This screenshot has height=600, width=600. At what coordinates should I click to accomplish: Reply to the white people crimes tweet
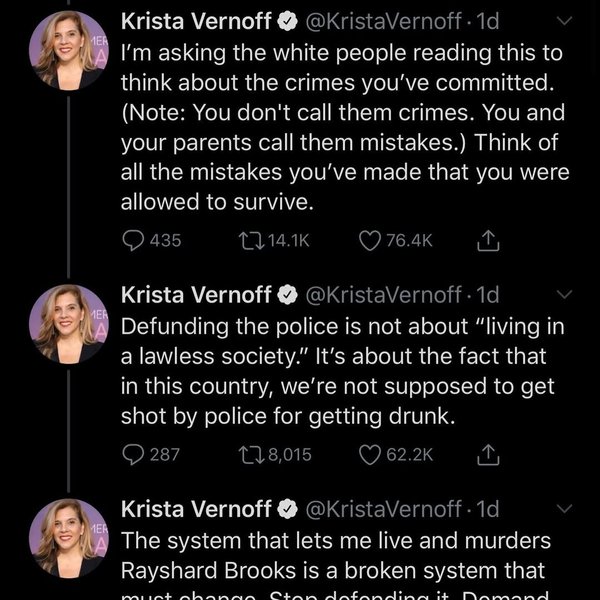[133, 240]
